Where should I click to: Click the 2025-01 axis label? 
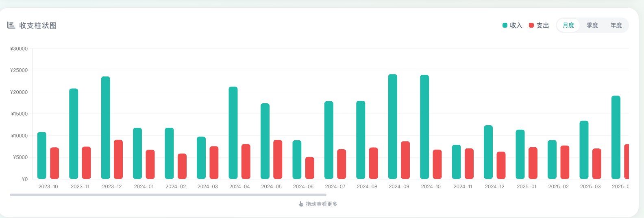click(527, 187)
